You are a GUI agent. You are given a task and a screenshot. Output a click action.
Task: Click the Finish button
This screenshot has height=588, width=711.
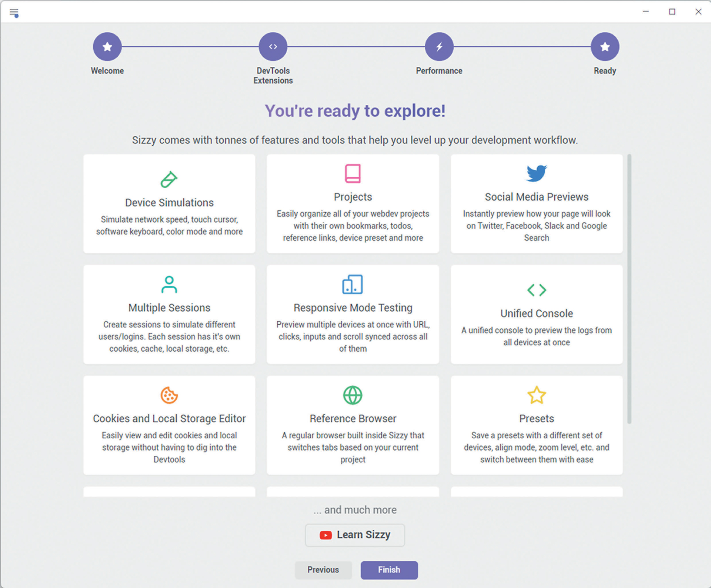389,570
